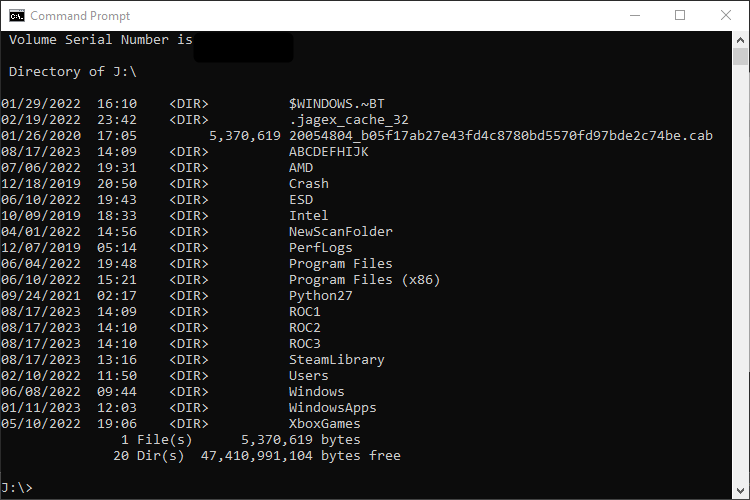
Task: Click the scrollbar up arrow
Action: point(741,38)
